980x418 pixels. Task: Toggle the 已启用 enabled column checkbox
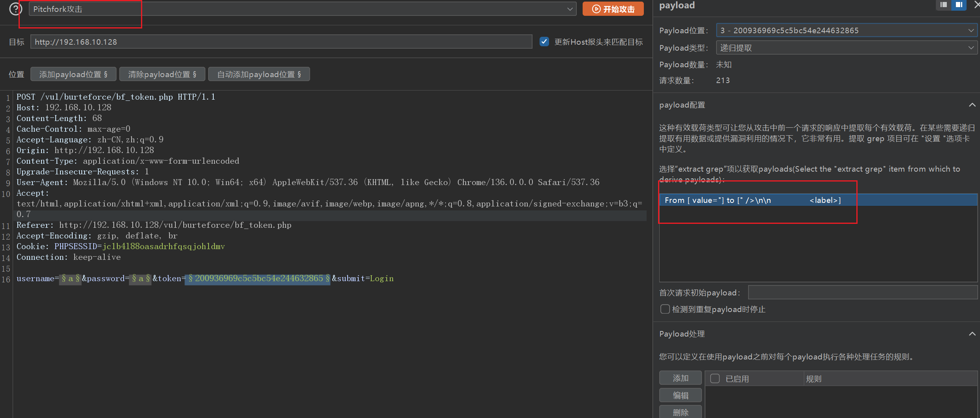[x=715, y=379]
